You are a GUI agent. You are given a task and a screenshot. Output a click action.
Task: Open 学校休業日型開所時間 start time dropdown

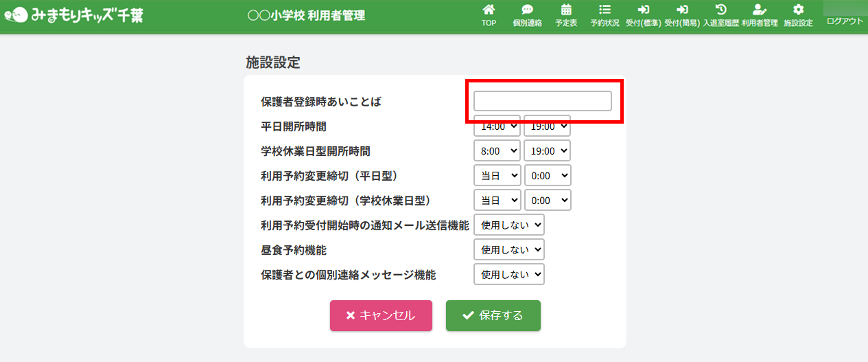coord(497,150)
